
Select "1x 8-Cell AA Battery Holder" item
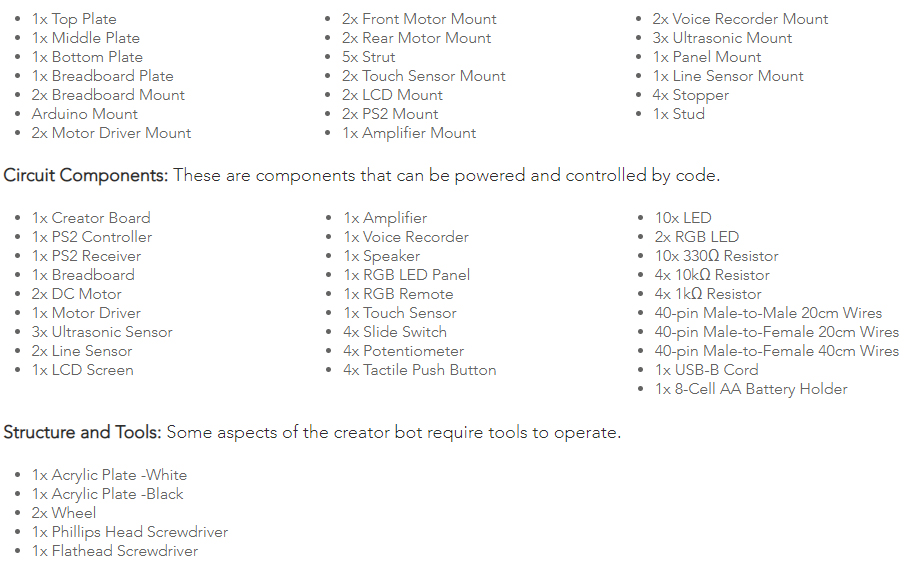coord(751,389)
